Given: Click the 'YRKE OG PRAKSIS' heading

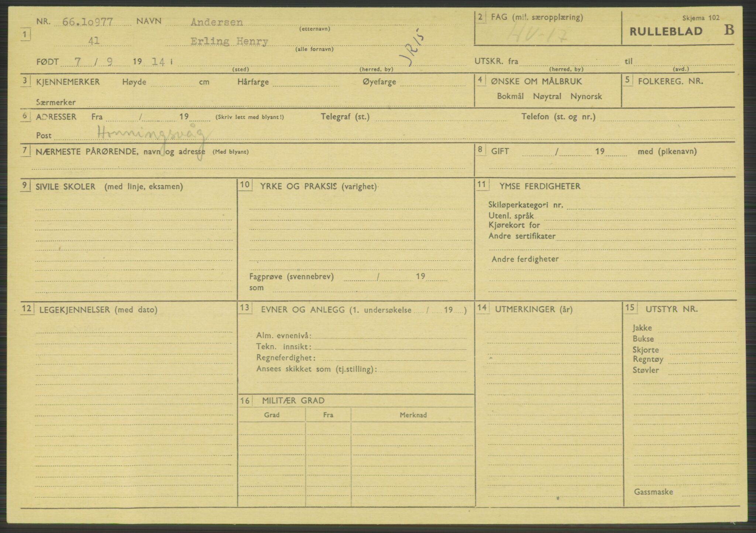Looking at the screenshot, I should 298,186.
